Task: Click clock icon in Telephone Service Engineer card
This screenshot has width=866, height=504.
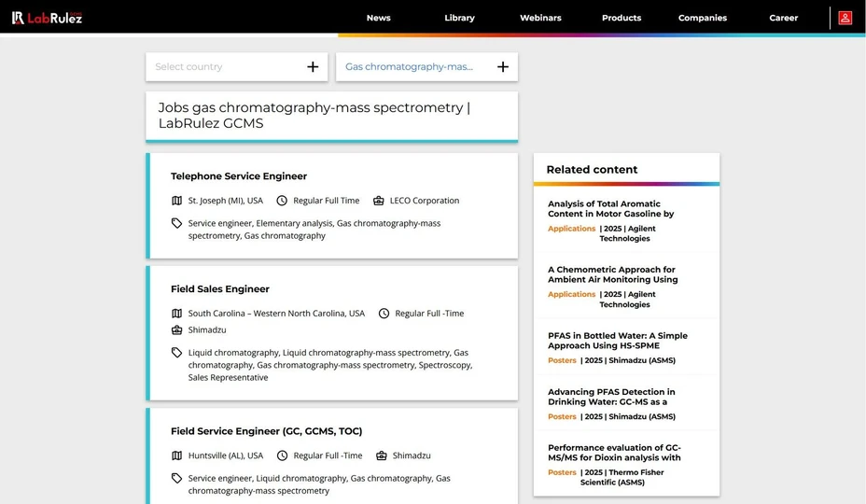Action: pyautogui.click(x=282, y=201)
